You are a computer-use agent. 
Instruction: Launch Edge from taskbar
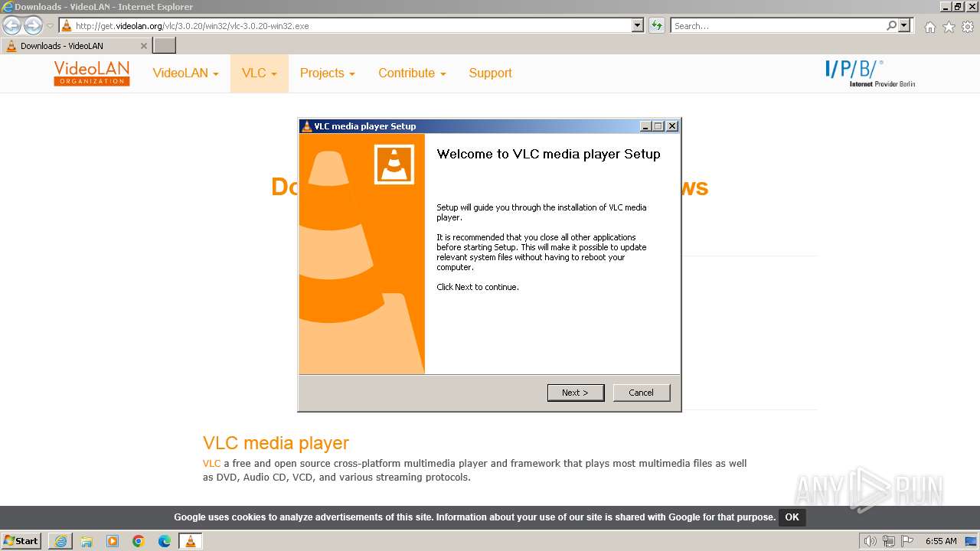click(165, 541)
